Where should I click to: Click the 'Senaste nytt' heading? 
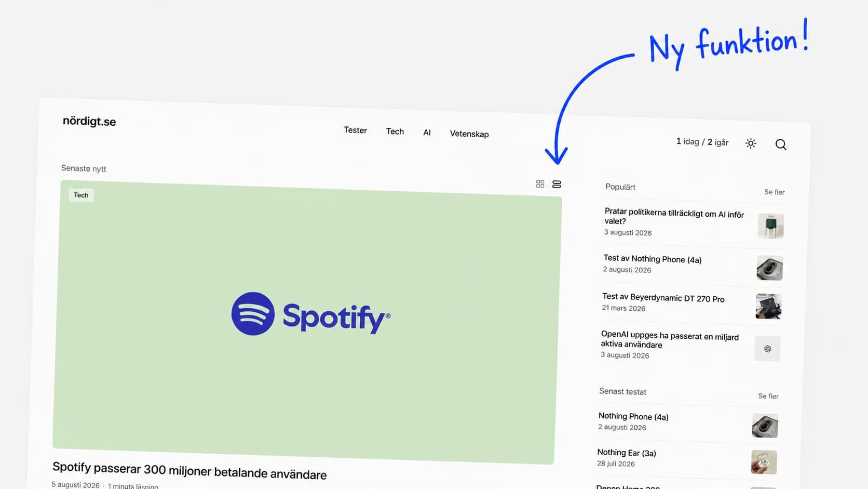tap(84, 168)
